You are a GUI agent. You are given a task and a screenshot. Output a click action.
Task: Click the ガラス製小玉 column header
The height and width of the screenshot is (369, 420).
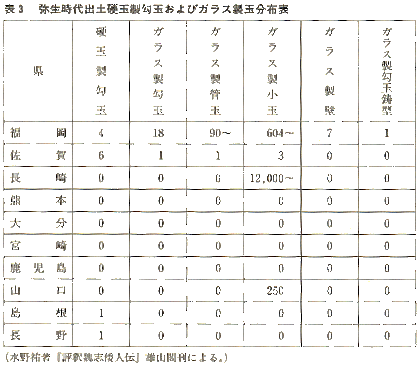tap(272, 71)
